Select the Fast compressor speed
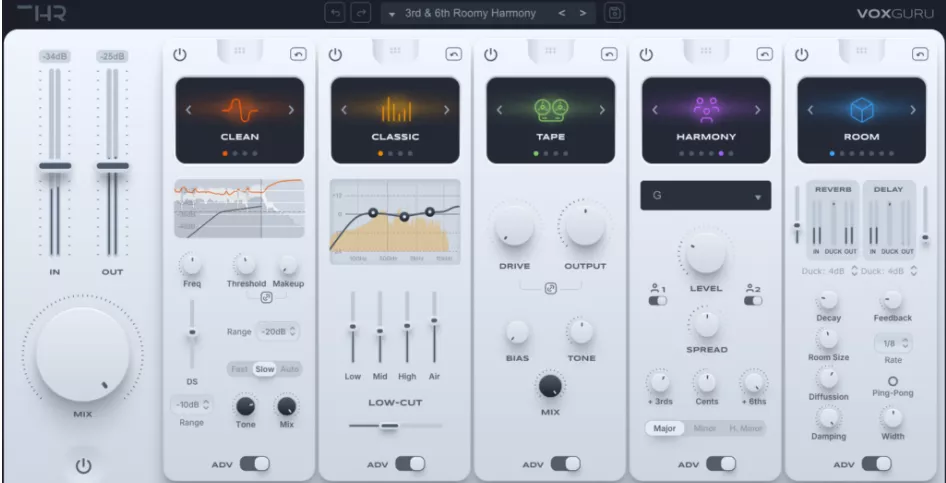This screenshot has width=946, height=483. pos(240,369)
